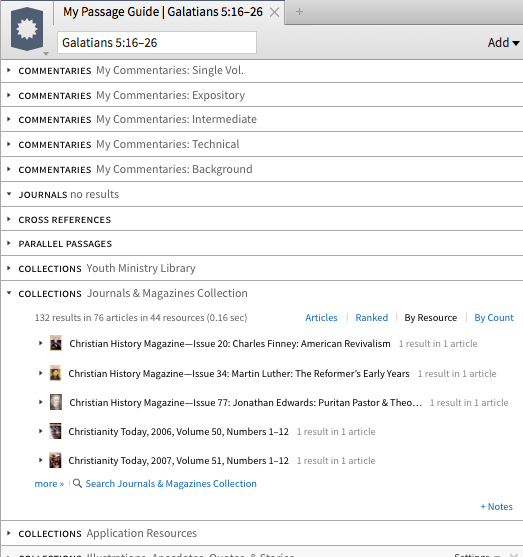
Task: Expand the Cross References section
Action: [x=9, y=219]
